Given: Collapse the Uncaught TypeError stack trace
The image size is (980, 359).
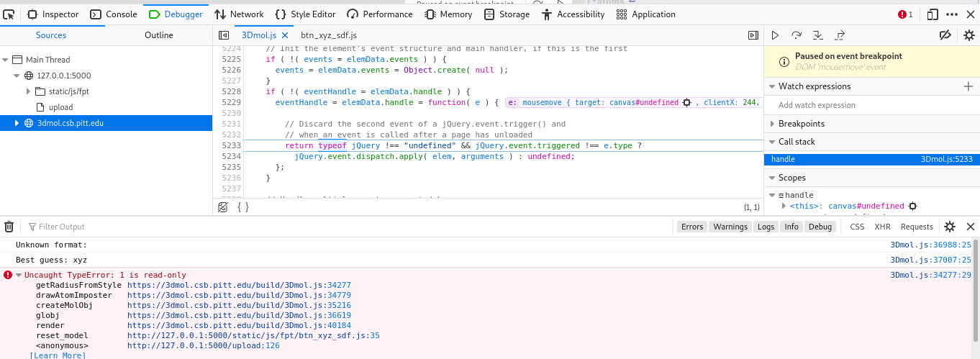Looking at the screenshot, I should [19, 275].
